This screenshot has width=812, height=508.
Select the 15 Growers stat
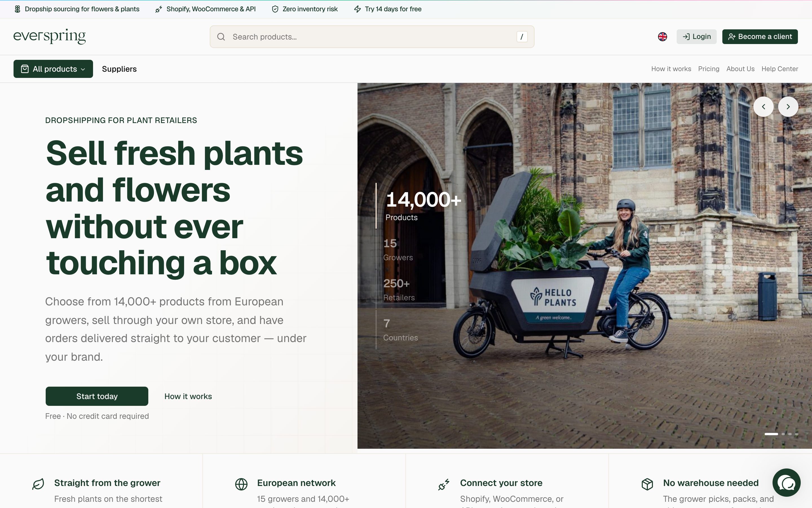tap(398, 250)
